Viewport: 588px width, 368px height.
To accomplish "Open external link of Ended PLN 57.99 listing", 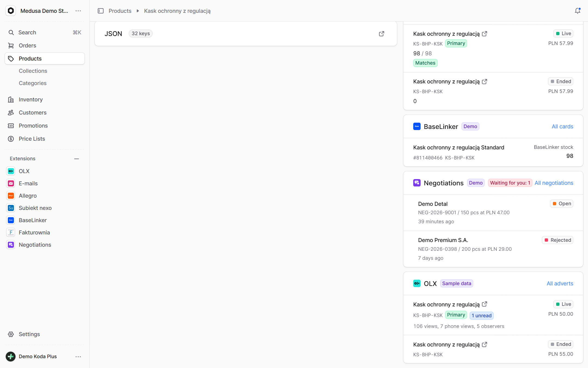I will pos(485,82).
